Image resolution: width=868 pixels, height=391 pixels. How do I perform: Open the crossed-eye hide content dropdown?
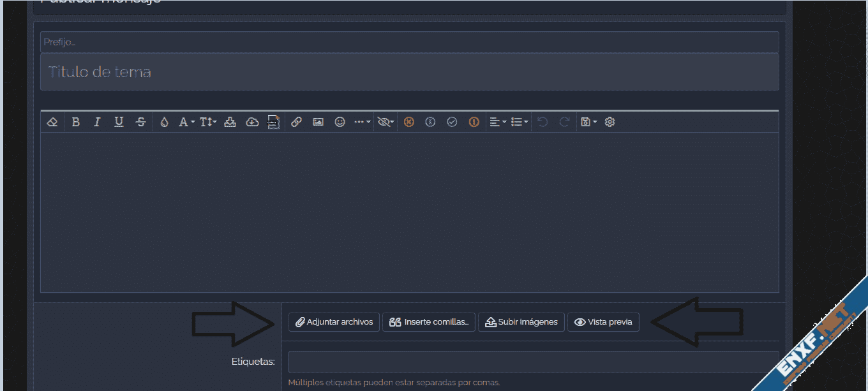click(385, 122)
